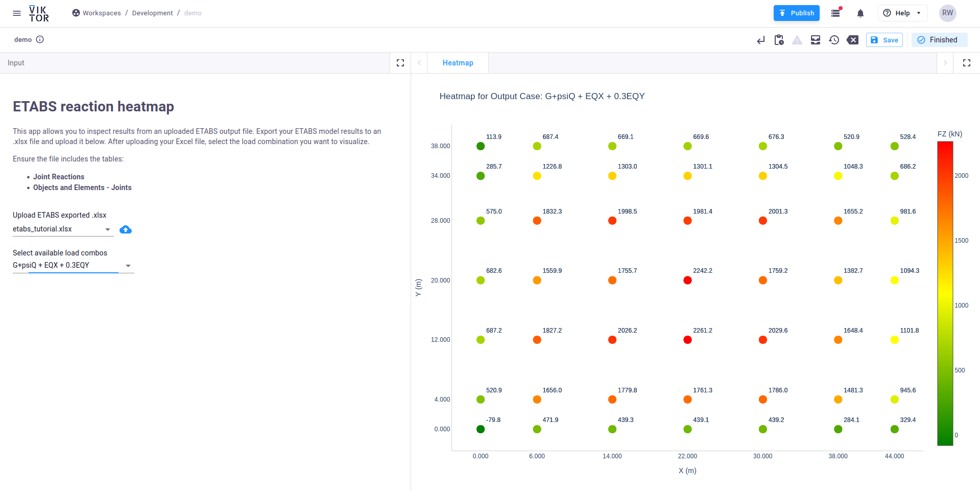Expand the Help dropdown
Viewport: 980px width, 491px height.
pos(902,13)
